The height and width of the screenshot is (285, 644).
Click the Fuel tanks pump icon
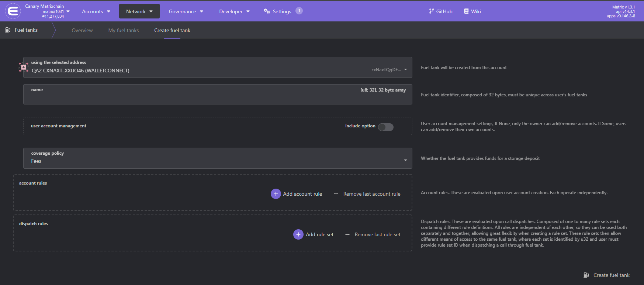pos(8,30)
